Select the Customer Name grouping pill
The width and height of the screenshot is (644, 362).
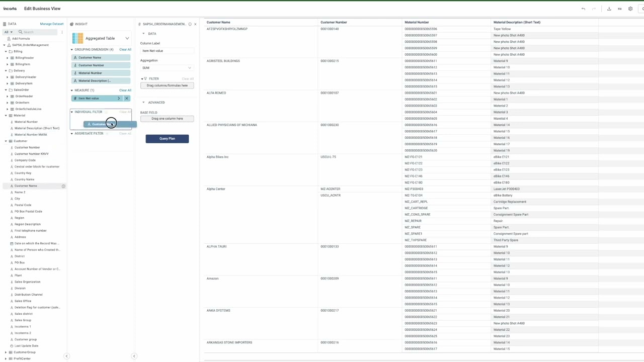[x=101, y=58]
